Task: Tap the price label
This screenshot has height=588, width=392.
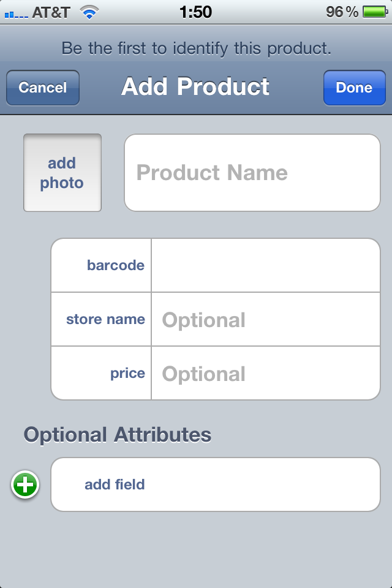Action: [127, 373]
